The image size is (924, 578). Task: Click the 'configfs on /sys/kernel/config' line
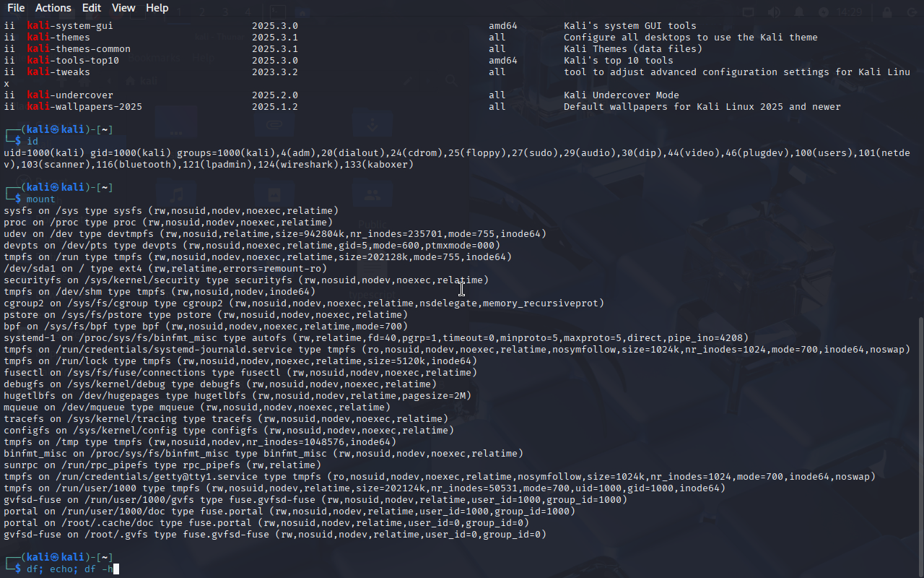pyautogui.click(x=229, y=431)
